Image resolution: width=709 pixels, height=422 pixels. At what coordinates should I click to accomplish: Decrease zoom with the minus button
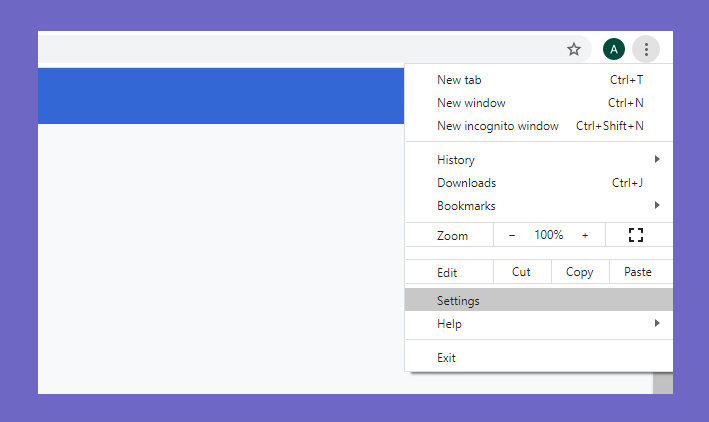point(512,235)
